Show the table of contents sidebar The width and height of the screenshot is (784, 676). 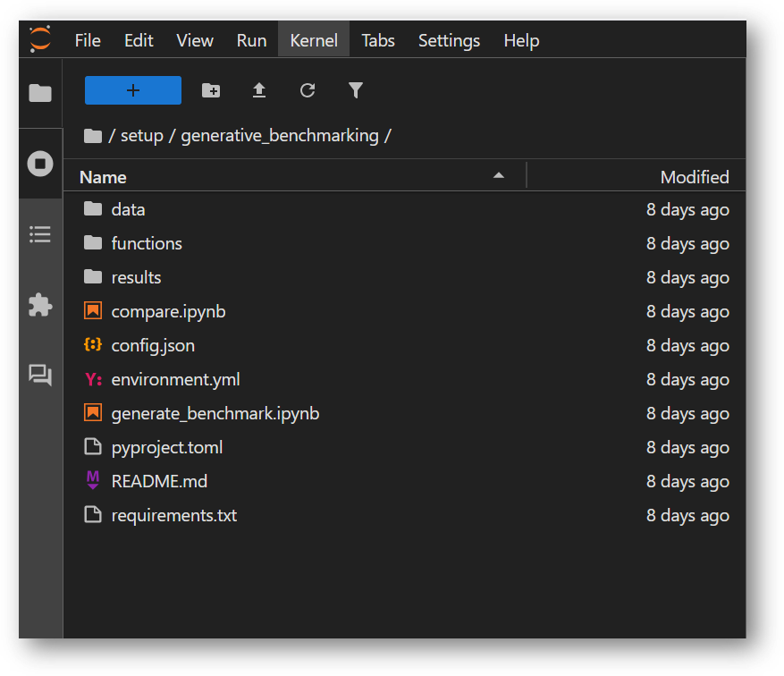pos(39,233)
